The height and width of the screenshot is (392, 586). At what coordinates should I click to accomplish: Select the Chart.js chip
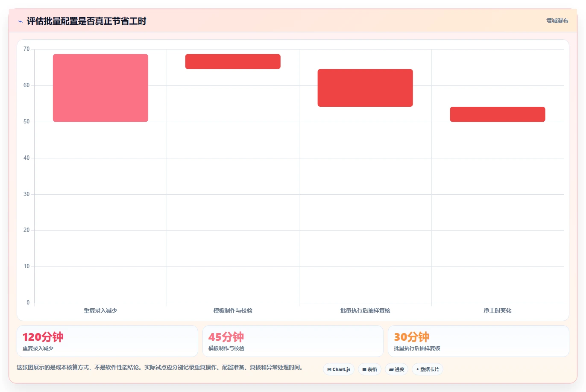[339, 369]
